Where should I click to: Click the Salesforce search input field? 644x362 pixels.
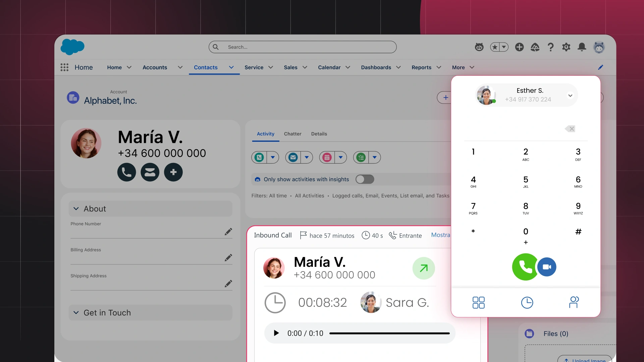tap(302, 46)
